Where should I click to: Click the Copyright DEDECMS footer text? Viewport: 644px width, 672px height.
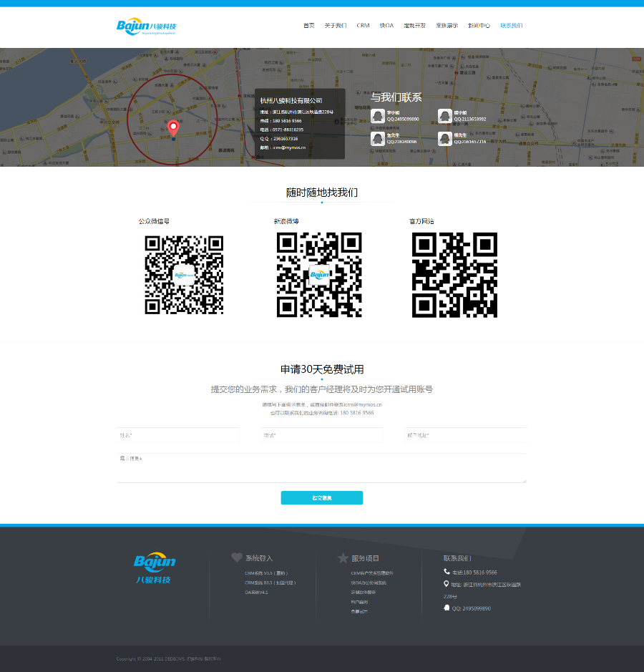click(168, 658)
